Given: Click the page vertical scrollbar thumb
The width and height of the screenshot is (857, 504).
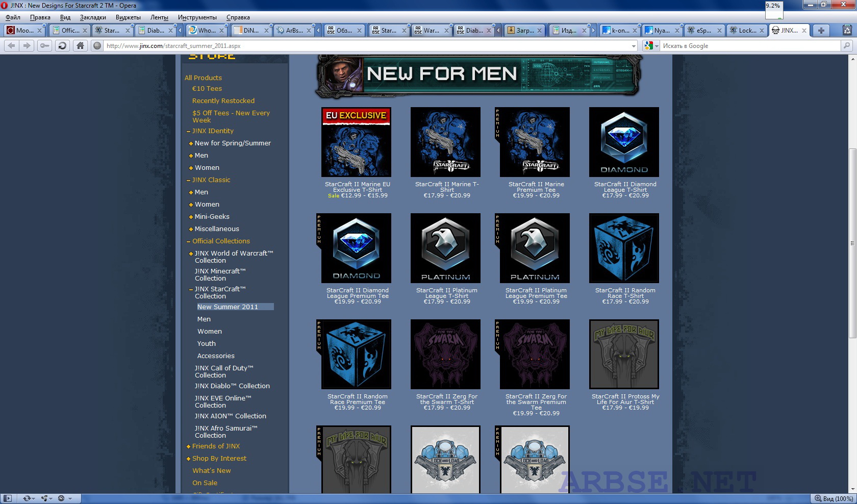Looking at the screenshot, I should click(852, 243).
